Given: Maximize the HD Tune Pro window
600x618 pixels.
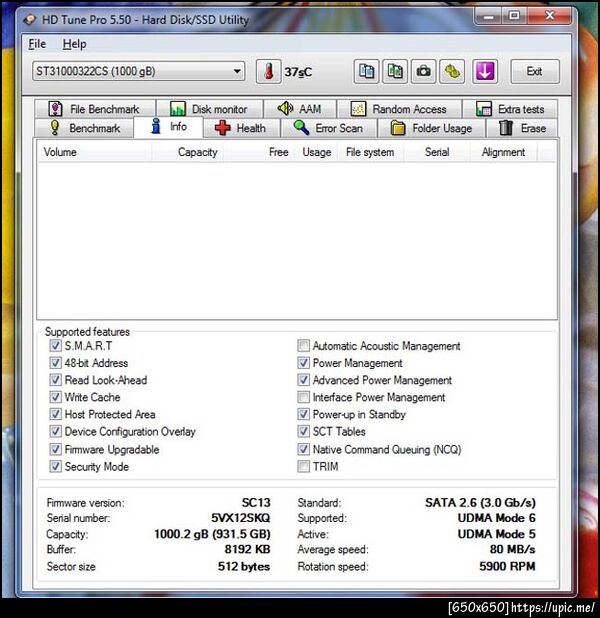Looking at the screenshot, I should coord(514,16).
